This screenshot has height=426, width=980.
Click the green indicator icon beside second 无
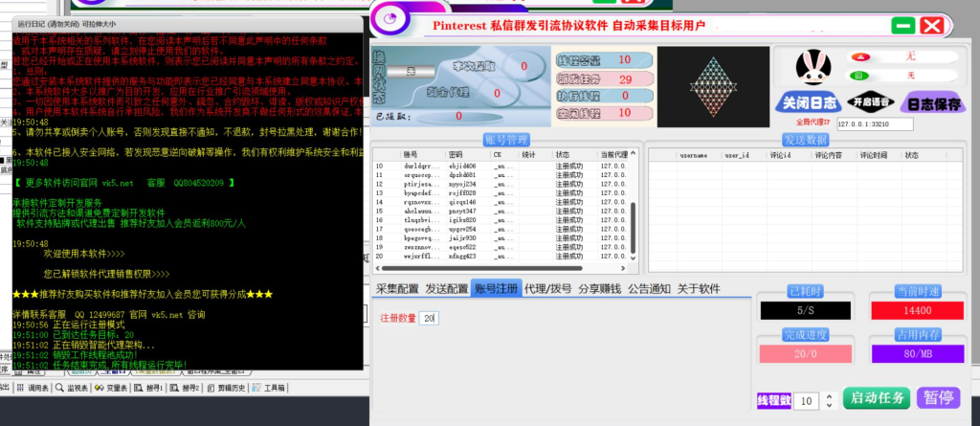click(x=860, y=76)
